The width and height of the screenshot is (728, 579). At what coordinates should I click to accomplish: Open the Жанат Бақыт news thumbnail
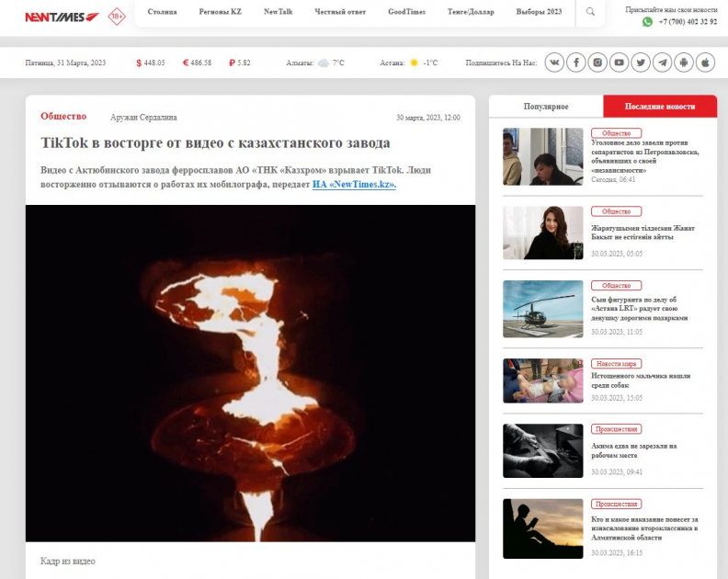542,233
